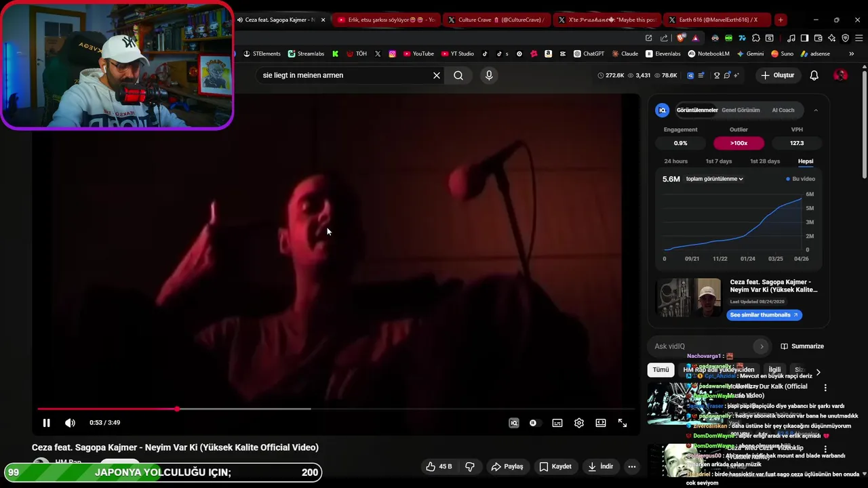Open Brave Shields icon
The image size is (868, 488).
680,38
